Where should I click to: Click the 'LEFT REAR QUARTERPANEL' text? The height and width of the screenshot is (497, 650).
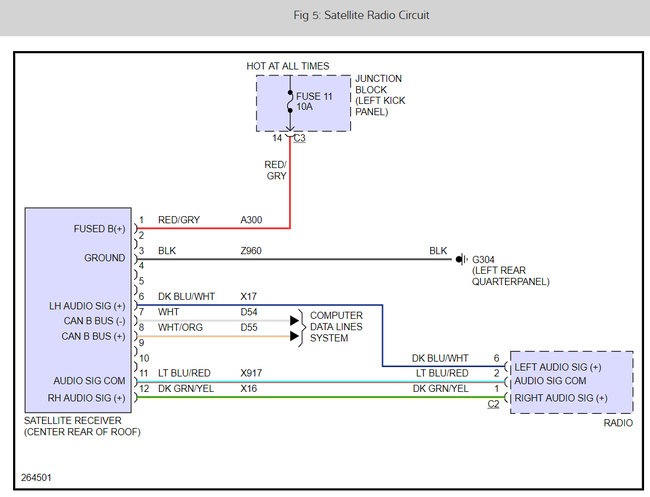click(x=511, y=276)
